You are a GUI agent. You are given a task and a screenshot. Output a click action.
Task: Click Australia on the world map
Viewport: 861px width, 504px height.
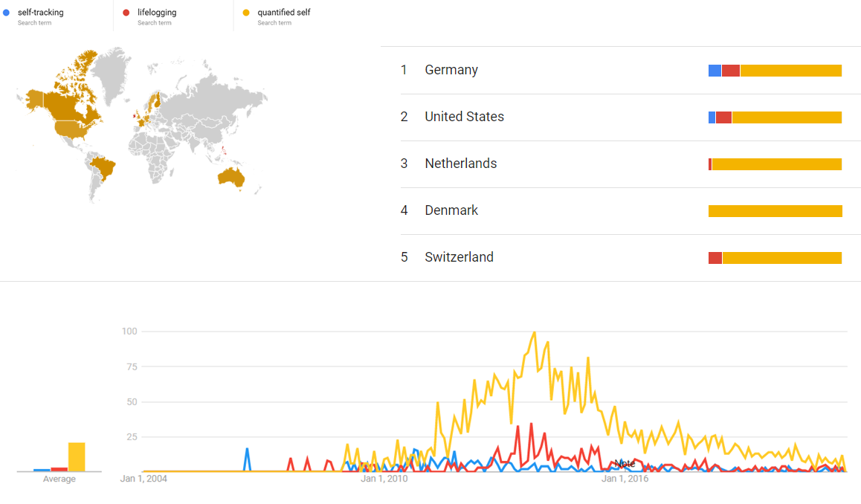[230, 176]
